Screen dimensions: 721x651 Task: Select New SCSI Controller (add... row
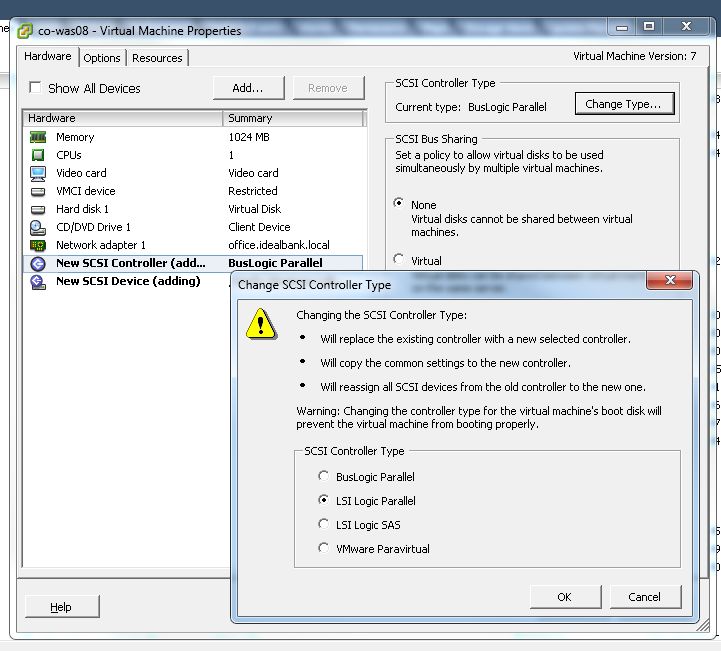click(193, 263)
